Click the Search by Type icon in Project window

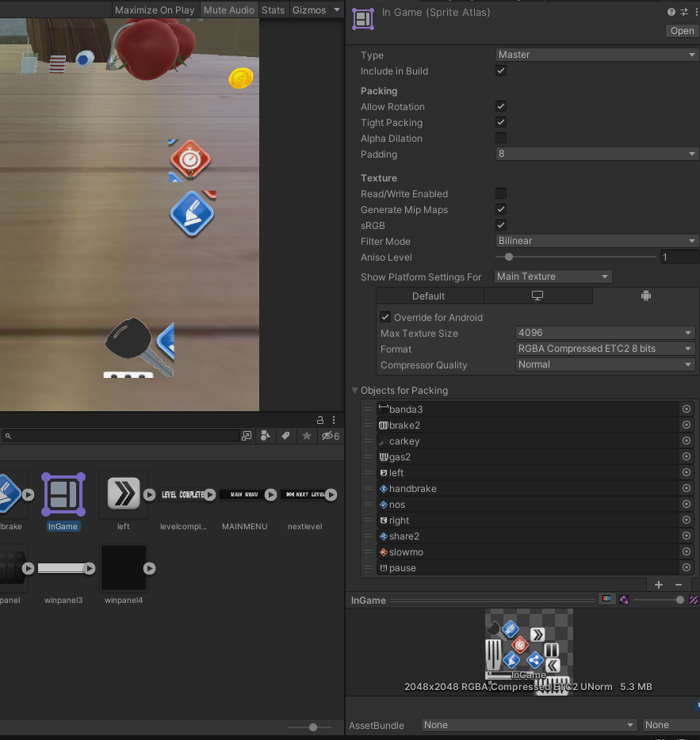[x=266, y=435]
